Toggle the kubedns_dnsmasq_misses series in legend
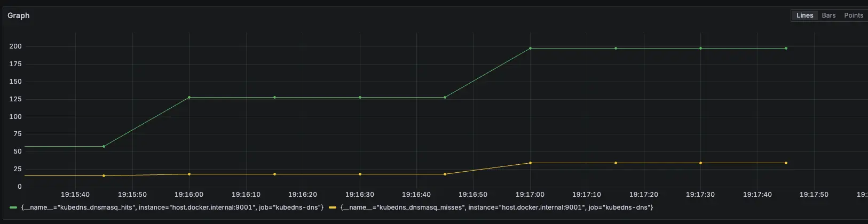The width and height of the screenshot is (868, 224). tap(496, 207)
